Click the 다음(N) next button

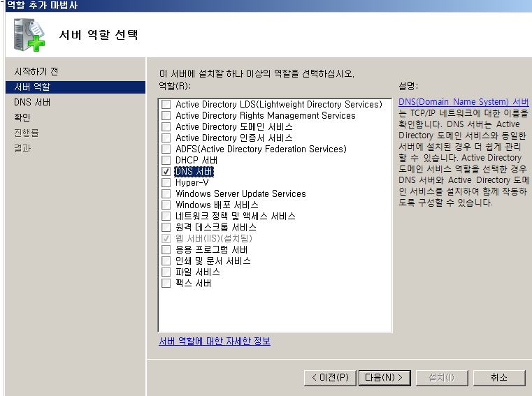[384, 378]
